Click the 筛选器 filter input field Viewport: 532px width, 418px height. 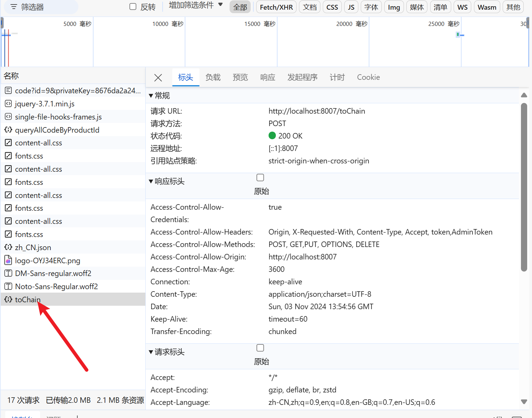[x=41, y=7]
